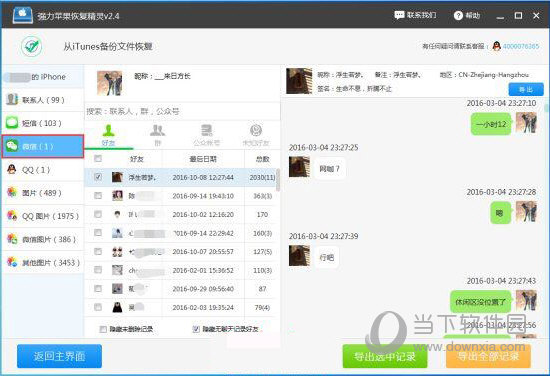The image size is (550, 376).
Task: Sort by the 最后日期 column header
Action: [x=203, y=159]
